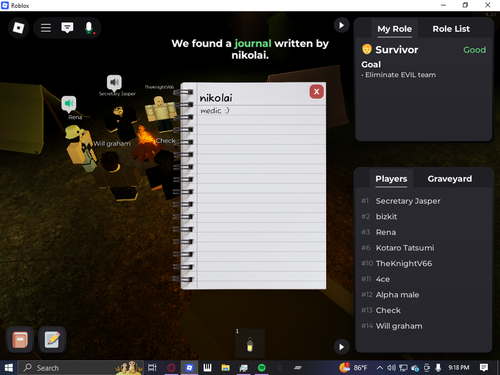This screenshot has height=375, width=500.
Task: Select player TheKnightV66 in the list
Action: click(x=404, y=264)
